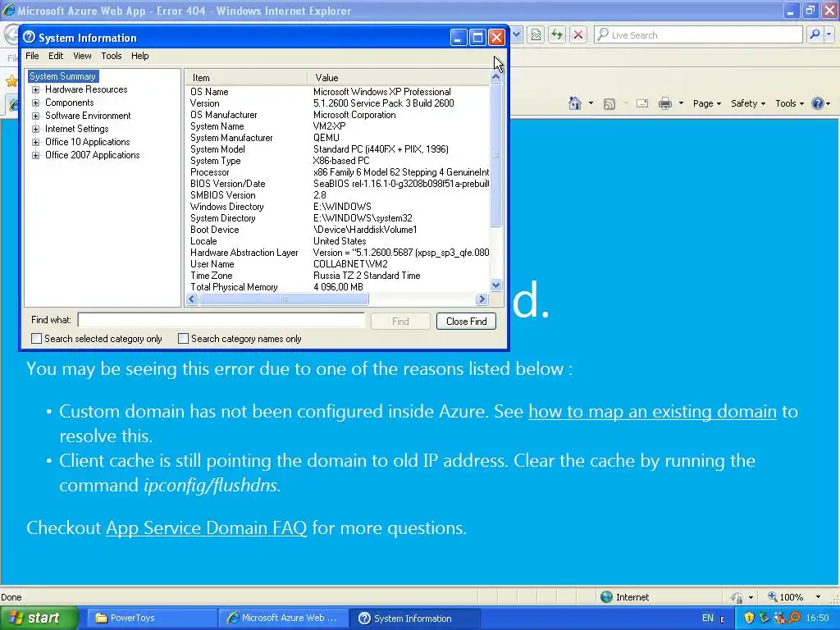Click the Read Mail envelope icon in IE

pos(642,103)
